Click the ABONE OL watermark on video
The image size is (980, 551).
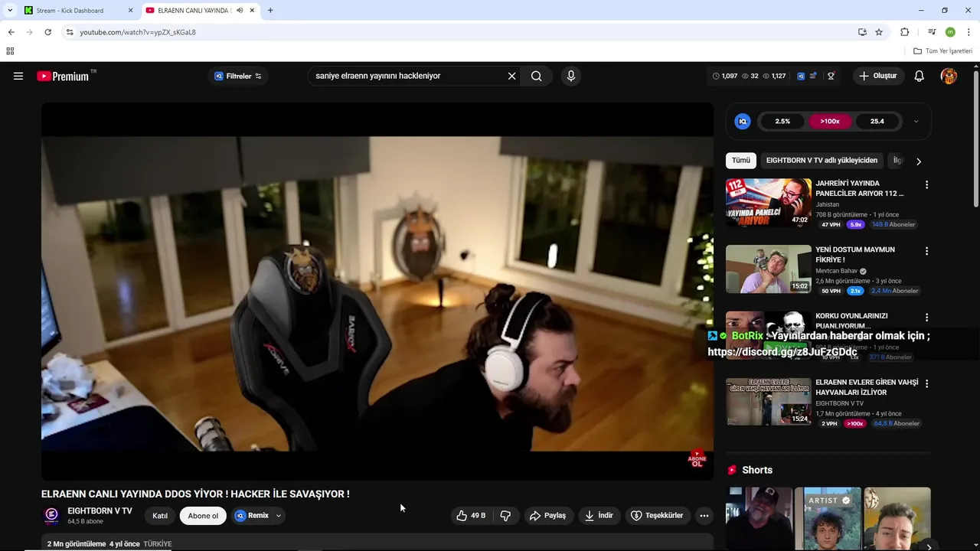(x=697, y=459)
